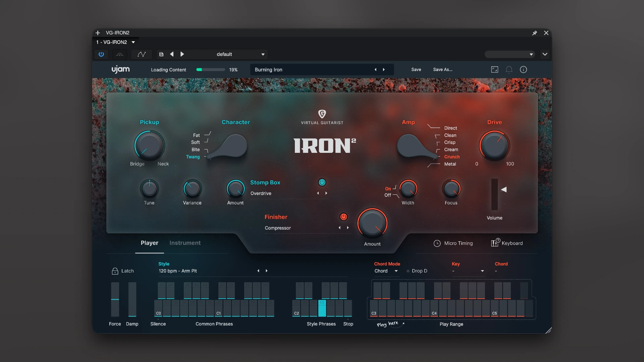Click the Force slider
The width and height of the screenshot is (644, 362).
[115, 299]
